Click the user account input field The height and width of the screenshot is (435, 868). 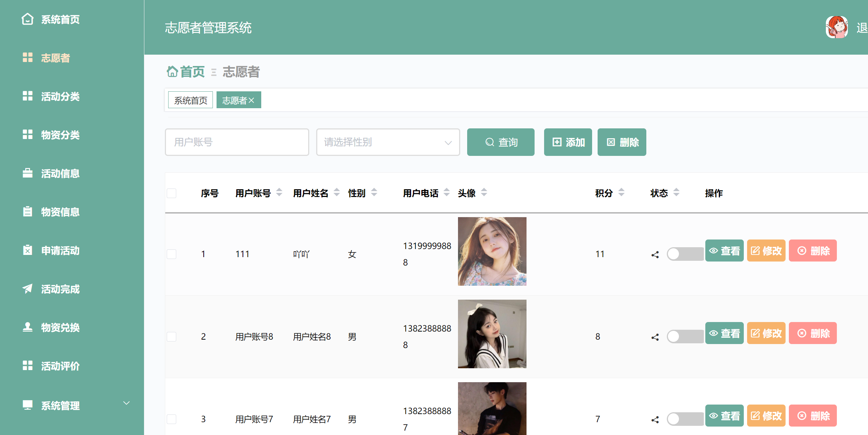coord(237,142)
